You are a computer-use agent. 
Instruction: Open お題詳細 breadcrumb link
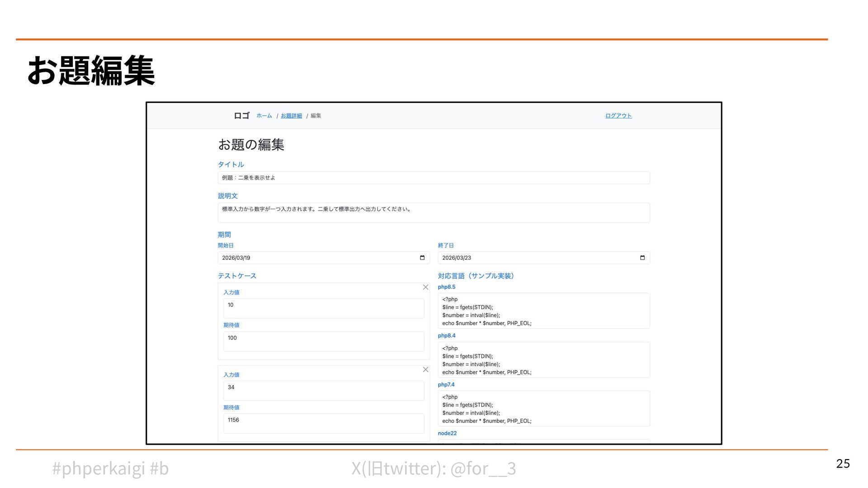291,116
